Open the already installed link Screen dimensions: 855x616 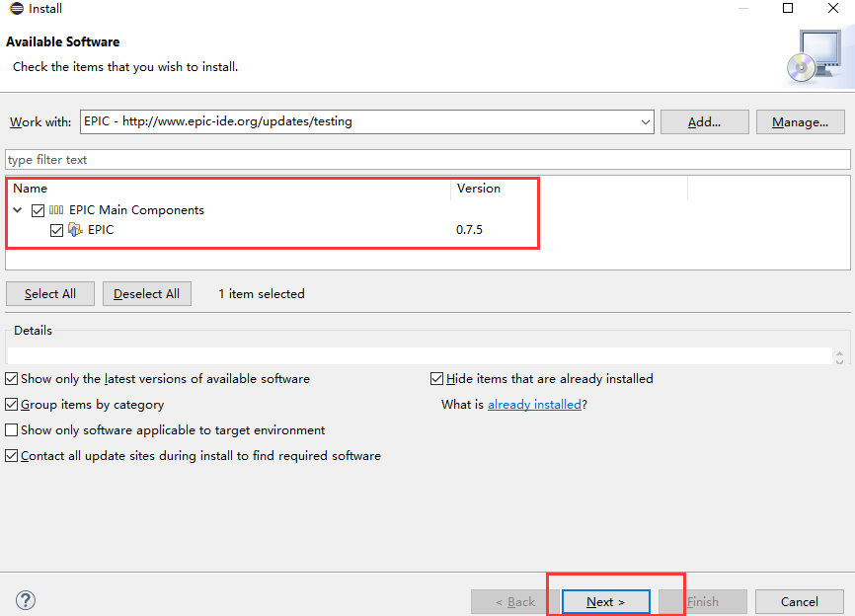point(534,405)
